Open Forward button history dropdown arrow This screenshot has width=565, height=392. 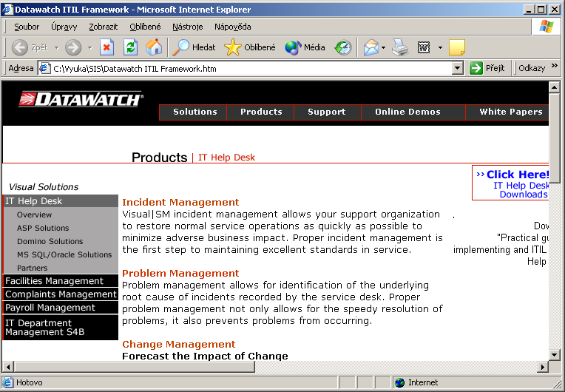click(89, 47)
